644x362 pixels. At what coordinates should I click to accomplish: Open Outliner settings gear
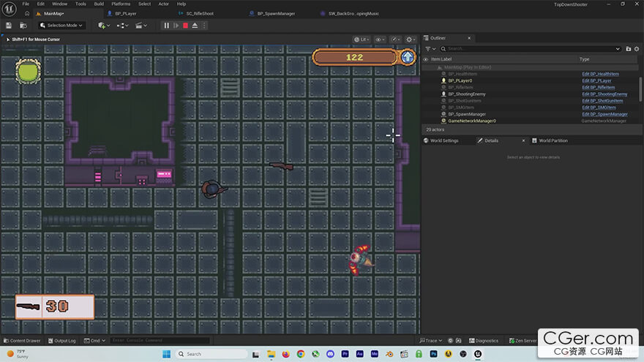tap(637, 49)
